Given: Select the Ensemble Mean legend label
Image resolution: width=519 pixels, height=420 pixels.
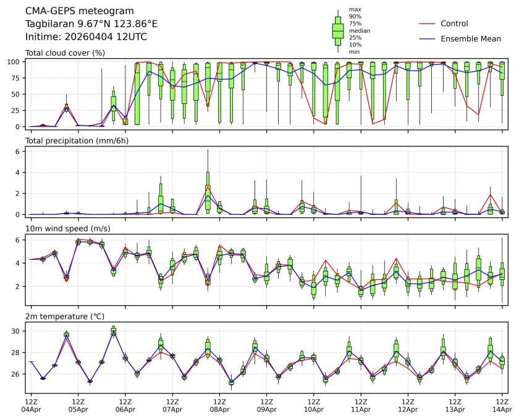Looking at the screenshot, I should (470, 39).
